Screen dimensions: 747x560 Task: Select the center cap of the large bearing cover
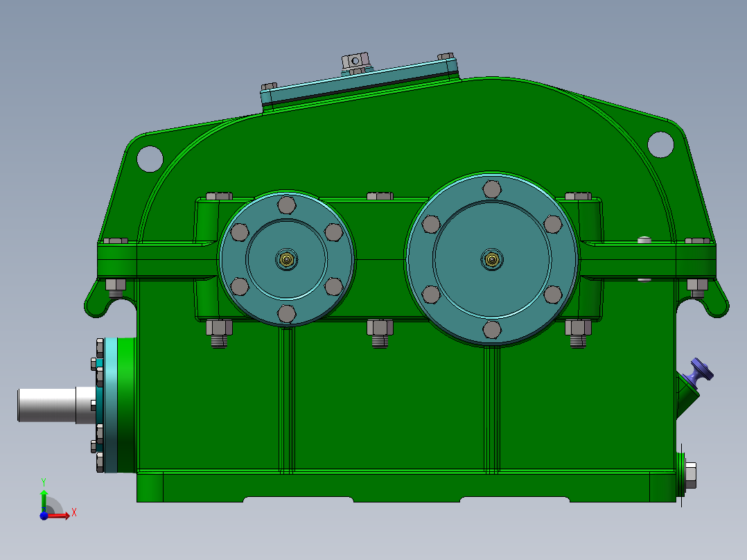[x=493, y=259]
